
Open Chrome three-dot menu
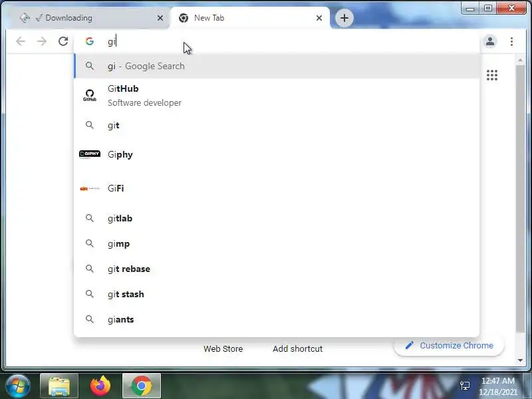[511, 41]
